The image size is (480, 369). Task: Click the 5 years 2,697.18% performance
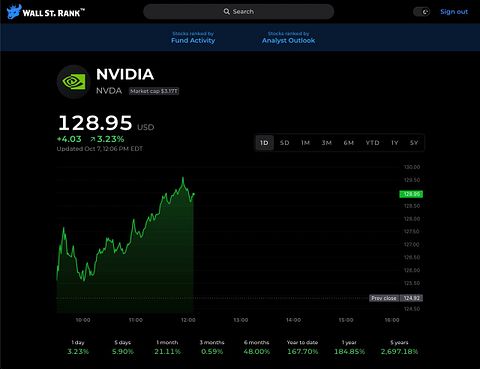click(399, 347)
